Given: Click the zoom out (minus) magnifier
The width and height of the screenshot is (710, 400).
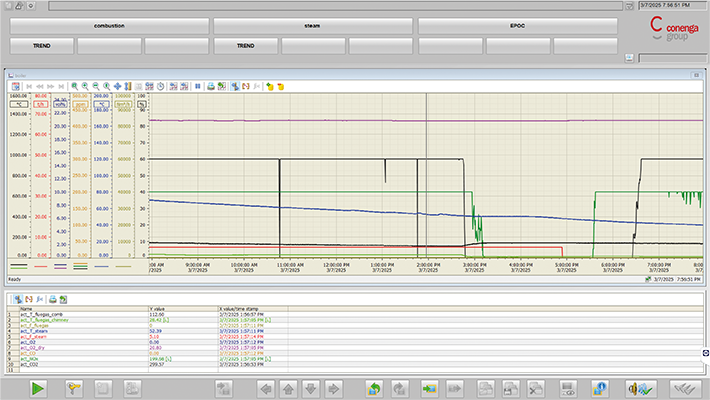Looking at the screenshot, I should (96, 86).
